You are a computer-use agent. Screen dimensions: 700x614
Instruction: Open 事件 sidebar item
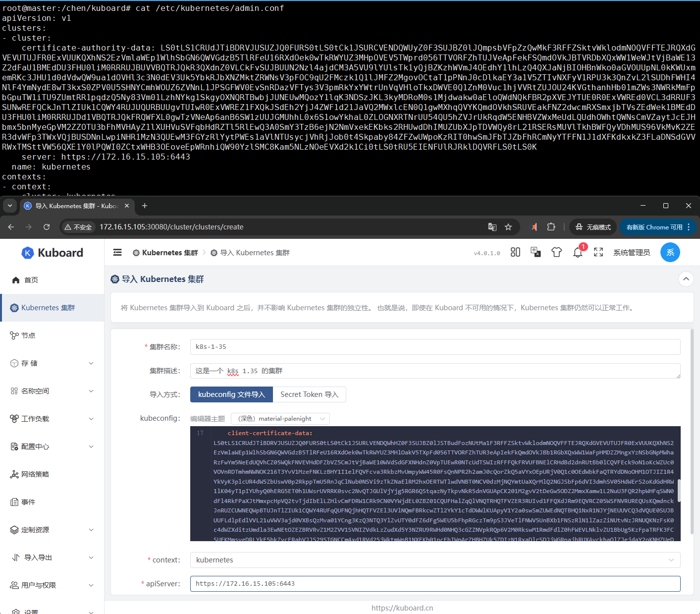52,502
